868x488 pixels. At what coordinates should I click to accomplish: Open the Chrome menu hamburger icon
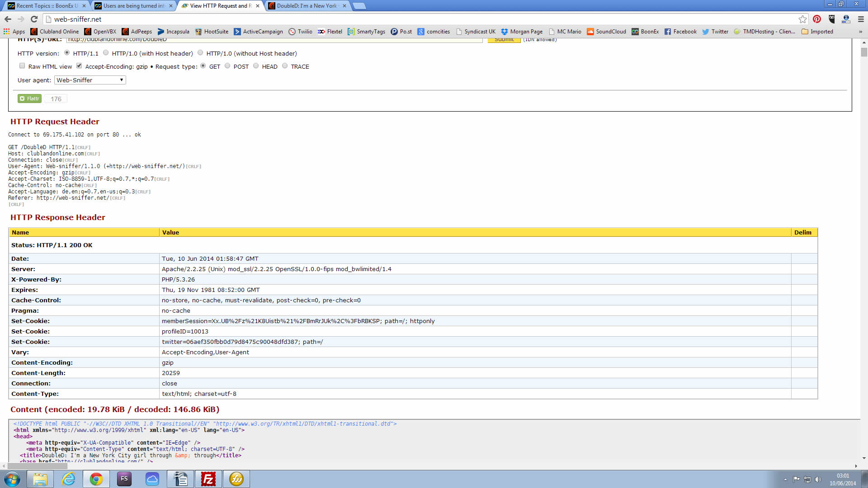861,19
